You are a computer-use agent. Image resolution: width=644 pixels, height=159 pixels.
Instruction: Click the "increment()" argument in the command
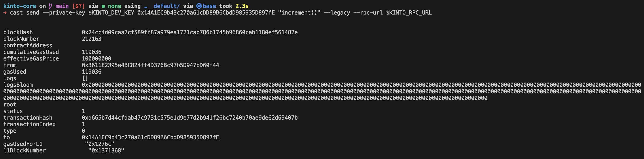299,13
